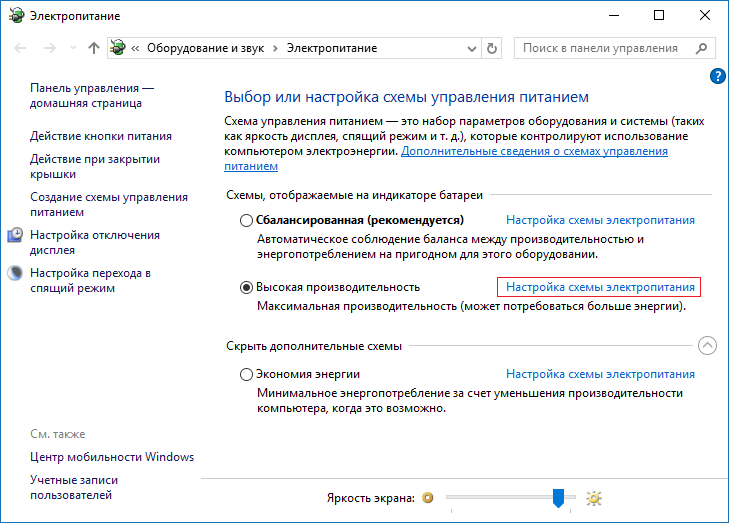Open the recent locations dropdown arrow
Image resolution: width=729 pixels, height=523 pixels.
pyautogui.click(x=73, y=48)
